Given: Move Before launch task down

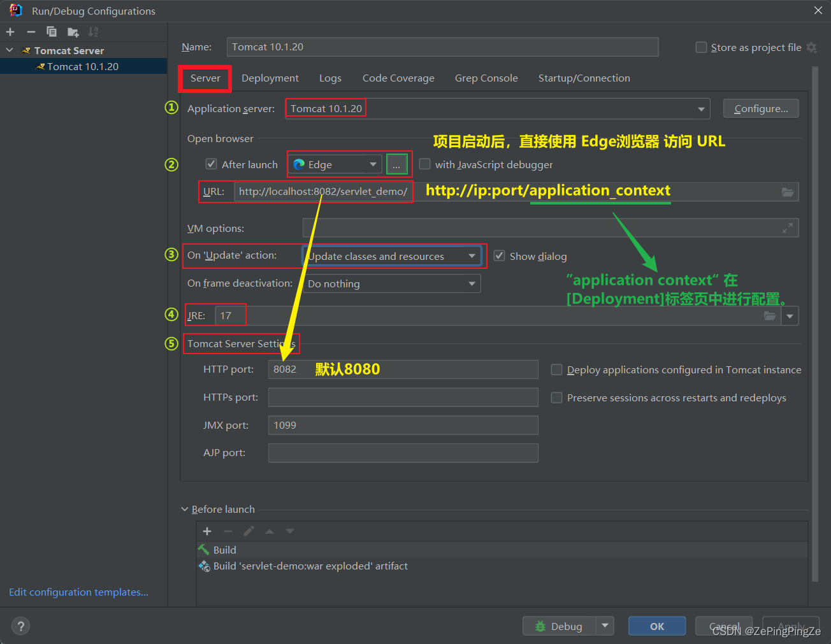Looking at the screenshot, I should pos(290,531).
